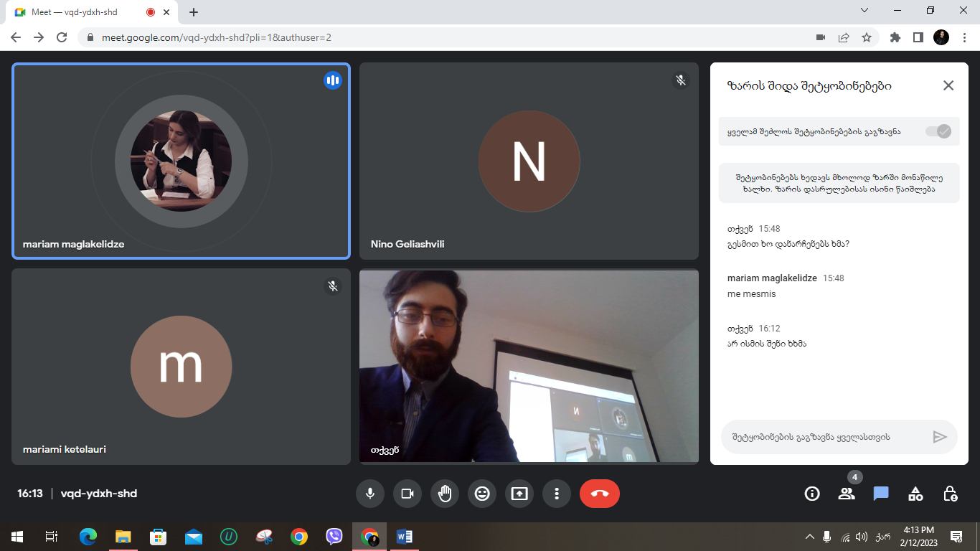
Task: Open the activities icon
Action: (x=915, y=494)
